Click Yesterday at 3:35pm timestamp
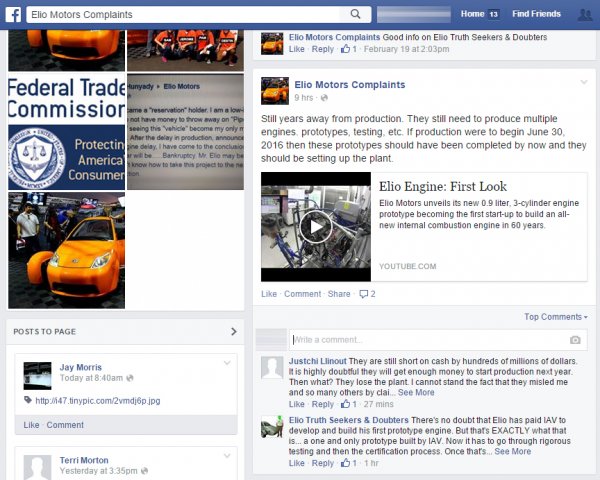600x480 pixels. pyautogui.click(x=98, y=471)
